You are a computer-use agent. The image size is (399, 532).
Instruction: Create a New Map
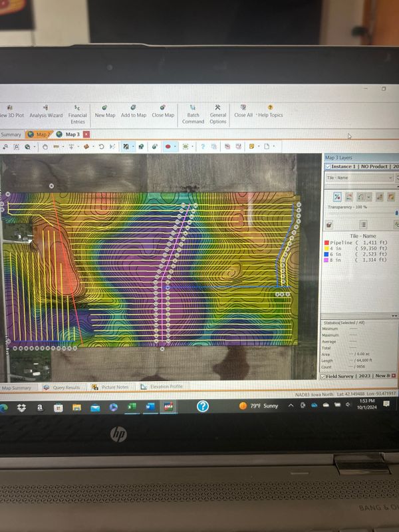(105, 112)
